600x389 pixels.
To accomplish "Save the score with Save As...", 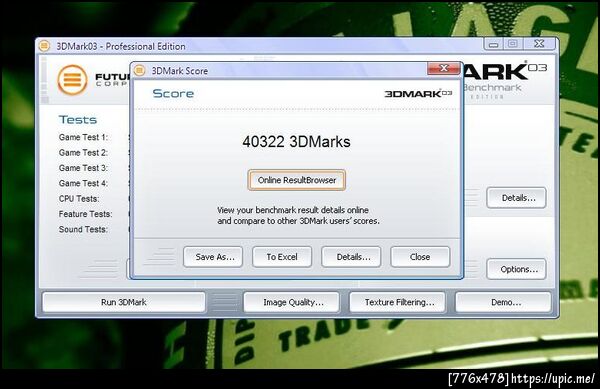I will pyautogui.click(x=213, y=257).
